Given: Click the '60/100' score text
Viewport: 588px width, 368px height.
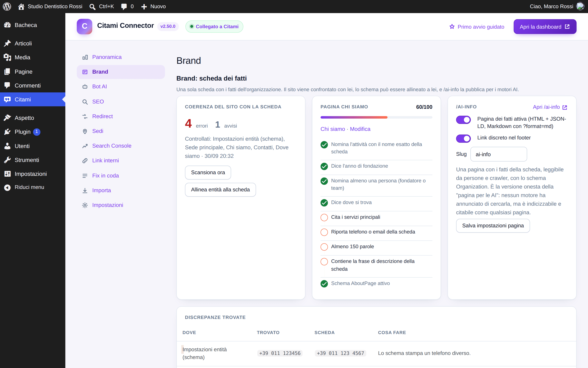Looking at the screenshot, I should pos(424,107).
